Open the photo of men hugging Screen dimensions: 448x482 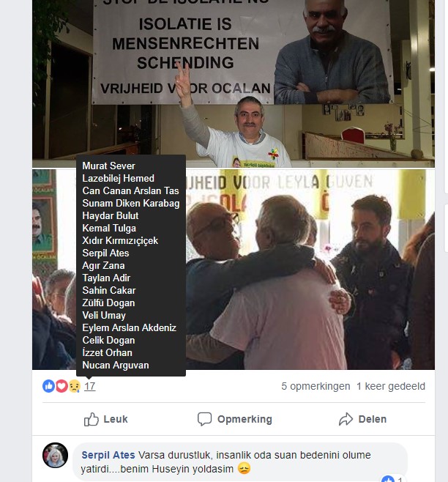coord(307,270)
